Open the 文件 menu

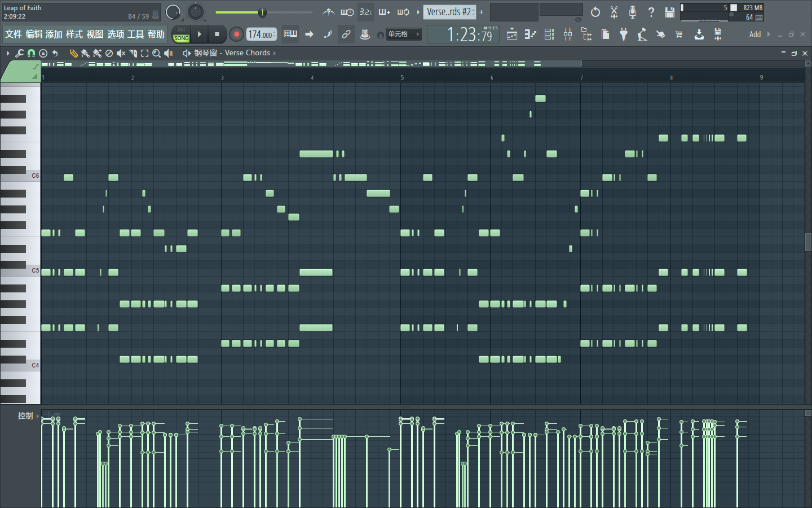click(x=14, y=34)
